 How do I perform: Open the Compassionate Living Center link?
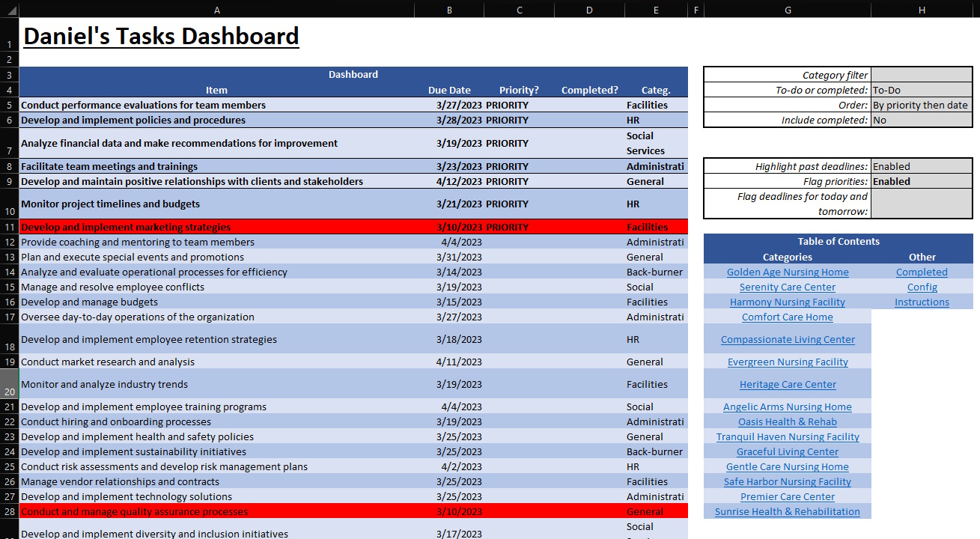point(787,339)
